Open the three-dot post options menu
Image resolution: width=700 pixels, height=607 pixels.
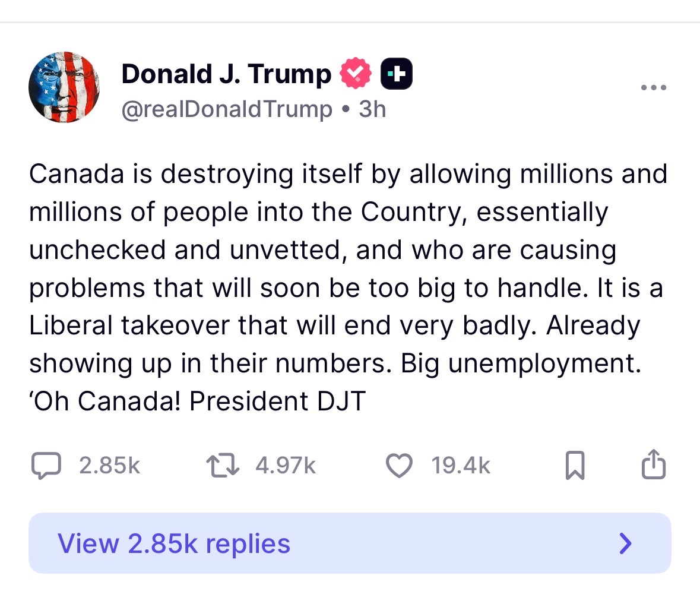[654, 87]
